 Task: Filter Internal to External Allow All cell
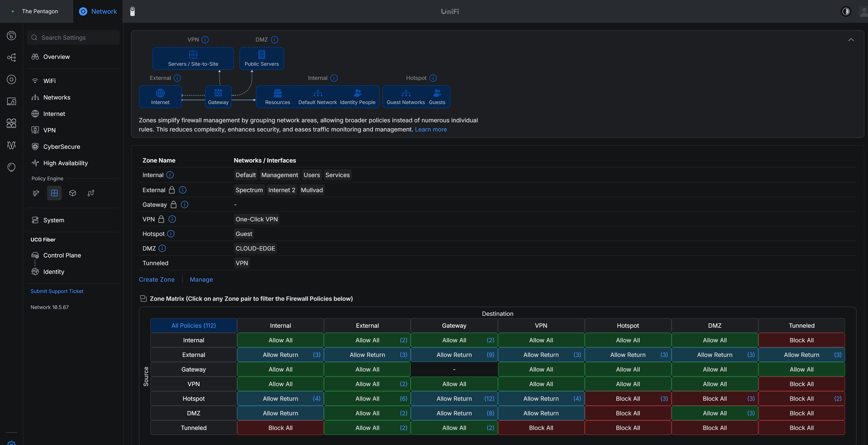[367, 340]
